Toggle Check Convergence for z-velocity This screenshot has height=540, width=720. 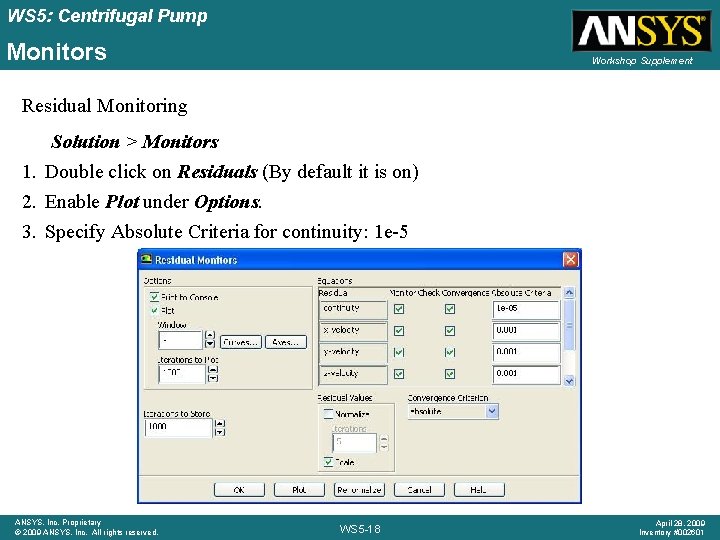(x=450, y=374)
